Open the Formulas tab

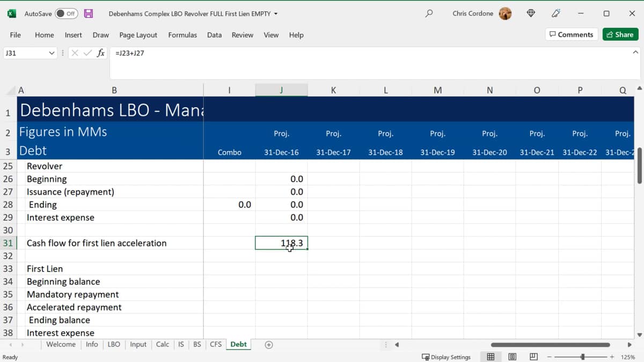point(182,35)
